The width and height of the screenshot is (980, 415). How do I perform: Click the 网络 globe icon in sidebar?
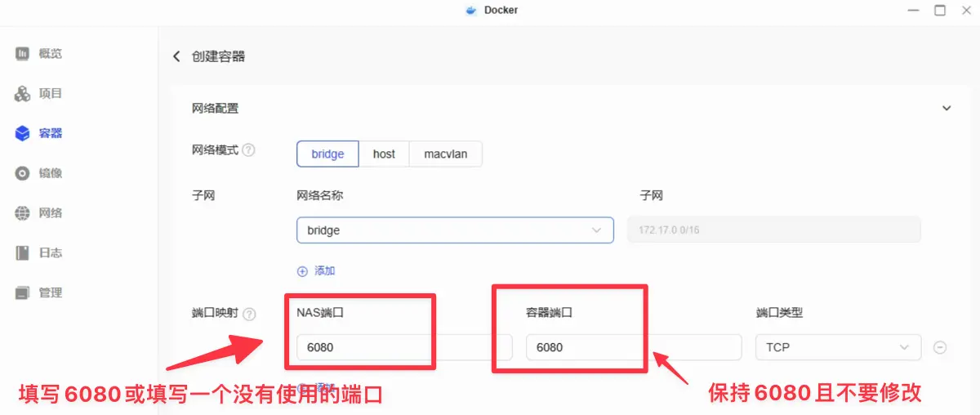(23, 213)
